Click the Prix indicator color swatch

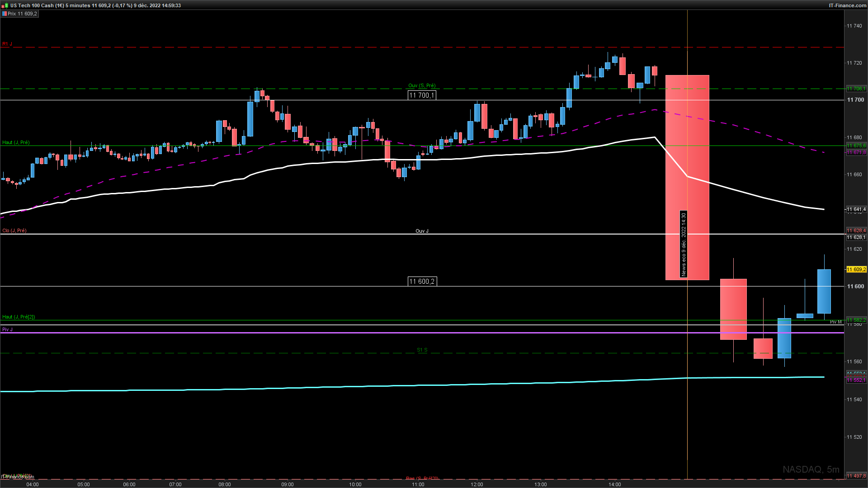[x=4, y=14]
